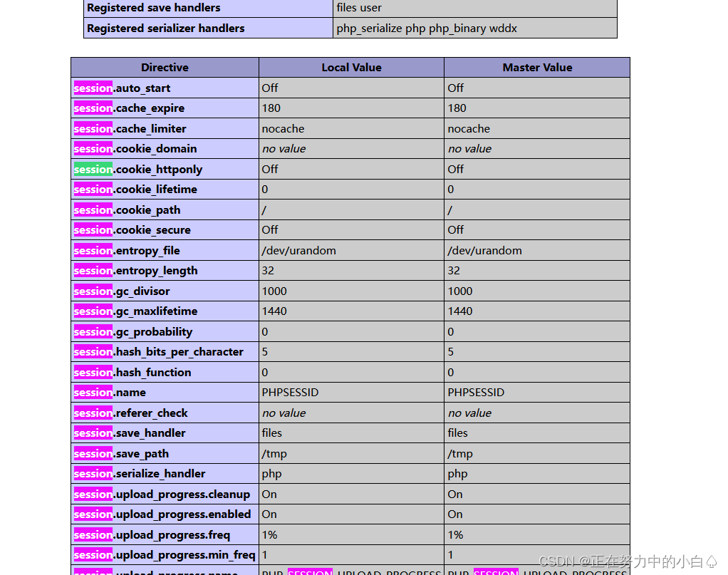
Task: Select the session.upload_progress.freq directive
Action: [x=165, y=535]
